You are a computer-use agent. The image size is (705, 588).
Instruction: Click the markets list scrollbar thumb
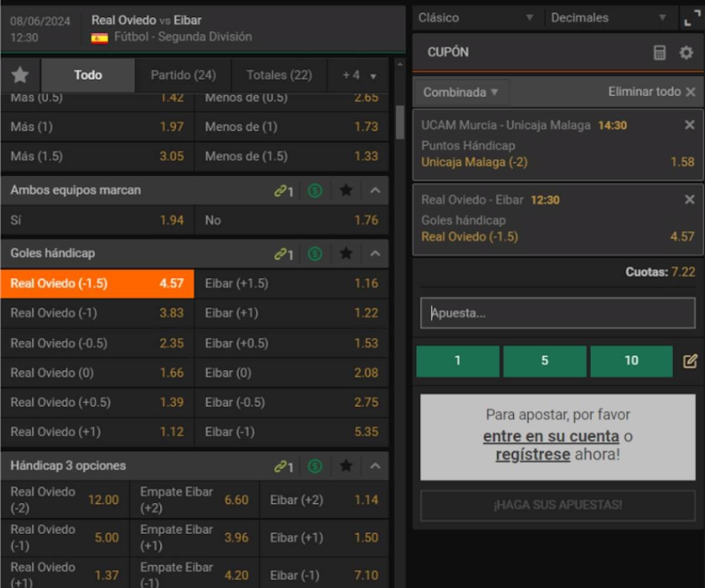[x=400, y=122]
